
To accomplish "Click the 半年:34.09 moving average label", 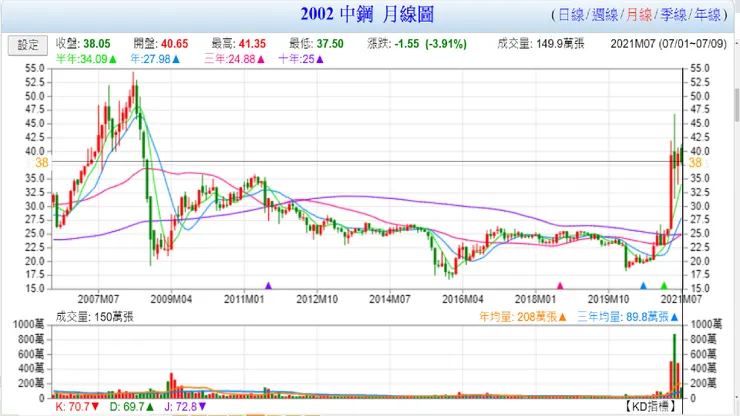I will coord(86,59).
